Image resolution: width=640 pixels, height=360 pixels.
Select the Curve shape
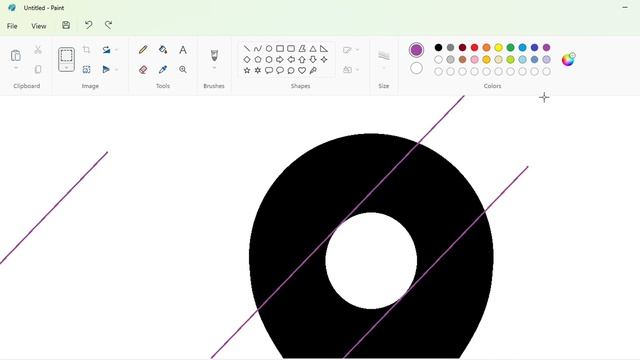[258, 49]
